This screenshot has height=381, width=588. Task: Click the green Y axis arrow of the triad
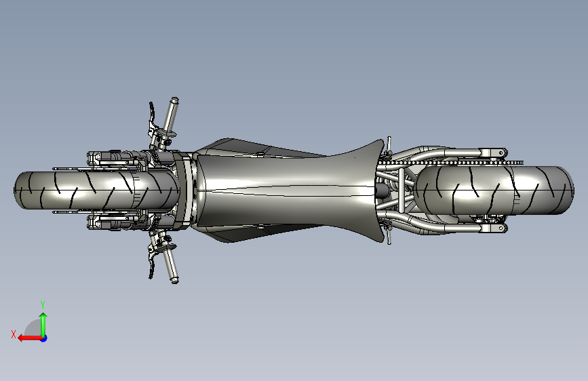(43, 325)
